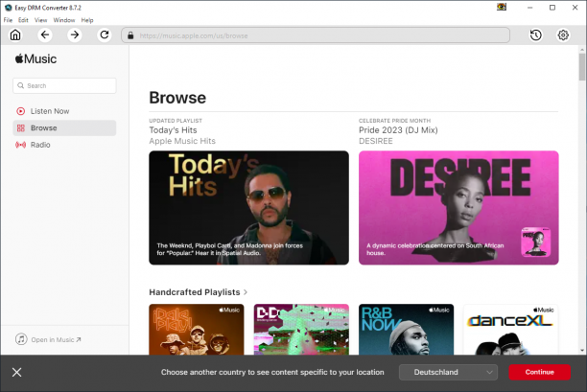
Task: Open the Today's Hits playlist artwork
Action: (x=249, y=208)
